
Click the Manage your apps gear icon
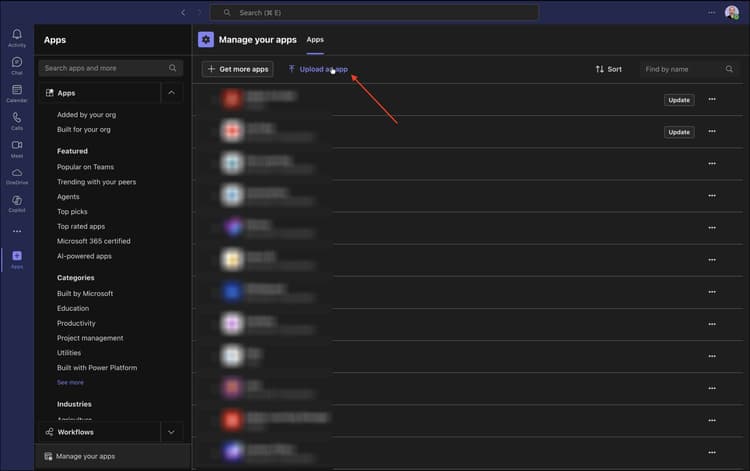[x=206, y=40]
